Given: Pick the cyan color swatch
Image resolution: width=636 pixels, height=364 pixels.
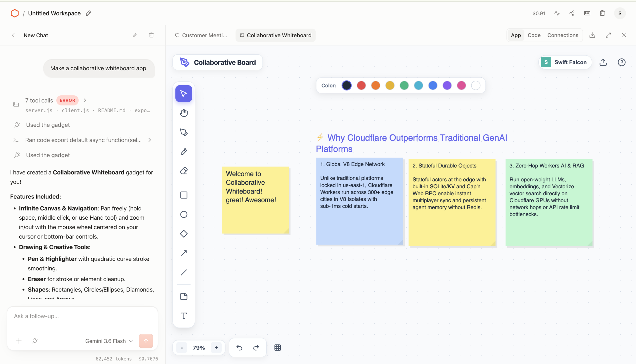Looking at the screenshot, I should [418, 85].
